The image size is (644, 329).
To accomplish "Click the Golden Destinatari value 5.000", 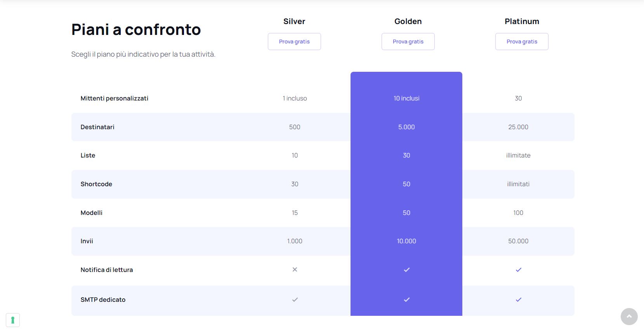I will click(406, 127).
